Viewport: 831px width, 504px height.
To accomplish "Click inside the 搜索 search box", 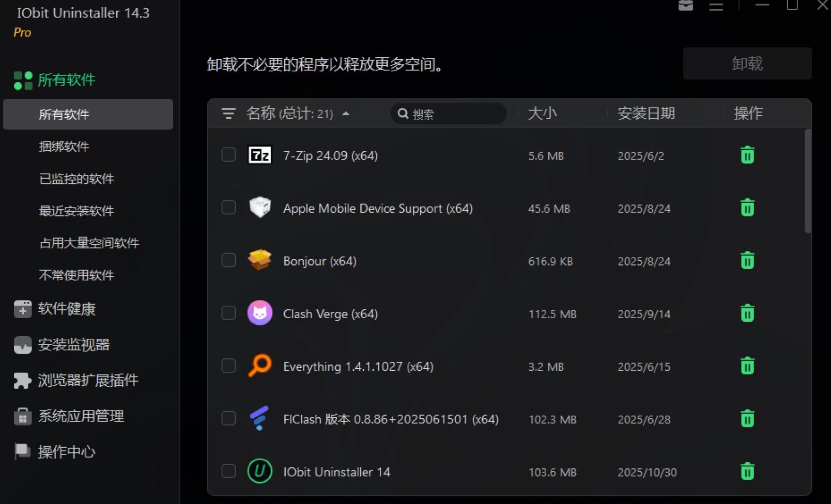I will point(448,114).
